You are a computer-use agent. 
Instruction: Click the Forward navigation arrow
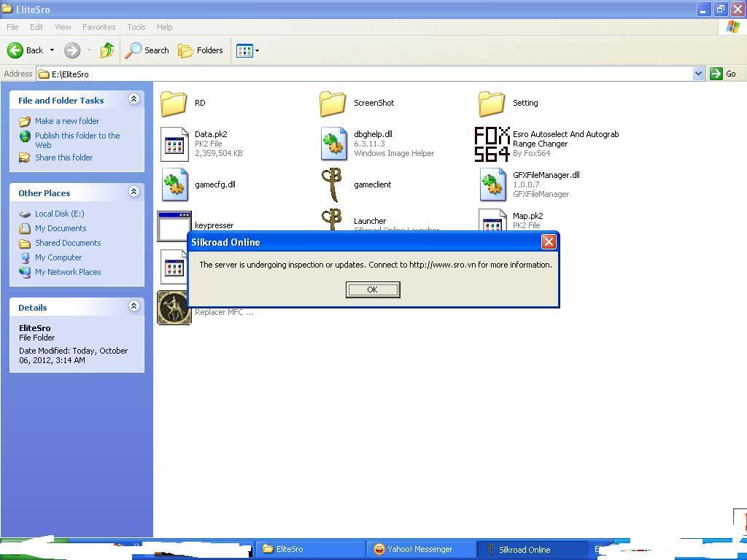pos(72,50)
